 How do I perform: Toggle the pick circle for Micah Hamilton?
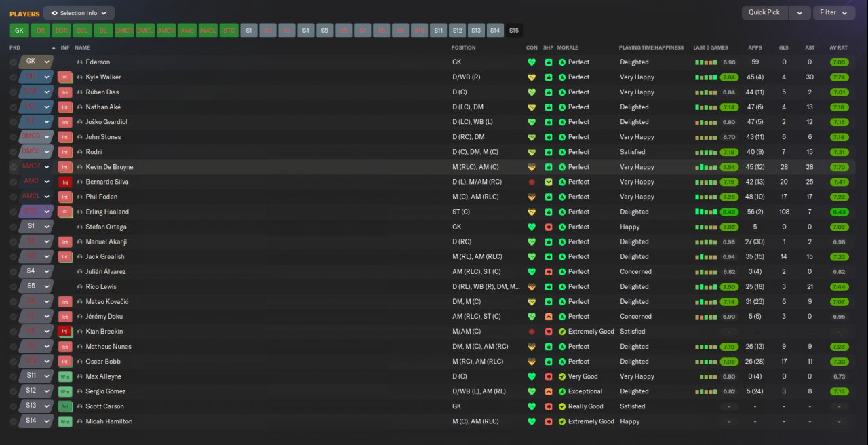tap(14, 421)
